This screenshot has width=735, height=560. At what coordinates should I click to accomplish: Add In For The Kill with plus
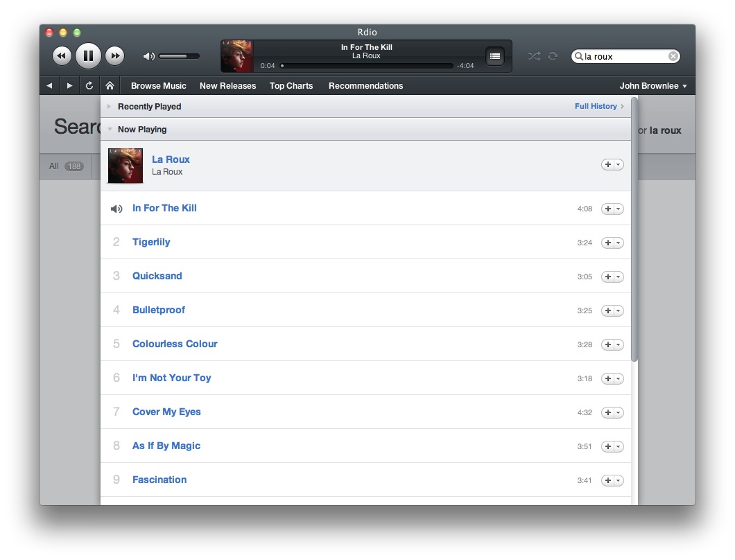[607, 209]
